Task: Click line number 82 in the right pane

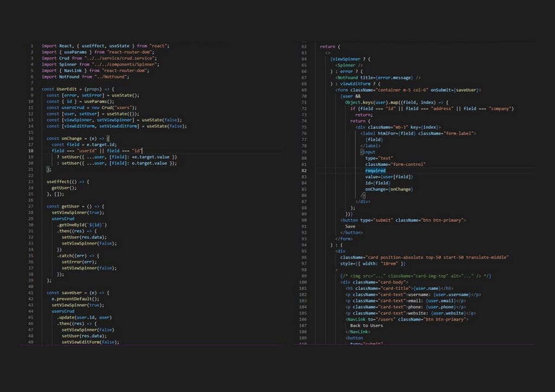Action: tap(304, 170)
